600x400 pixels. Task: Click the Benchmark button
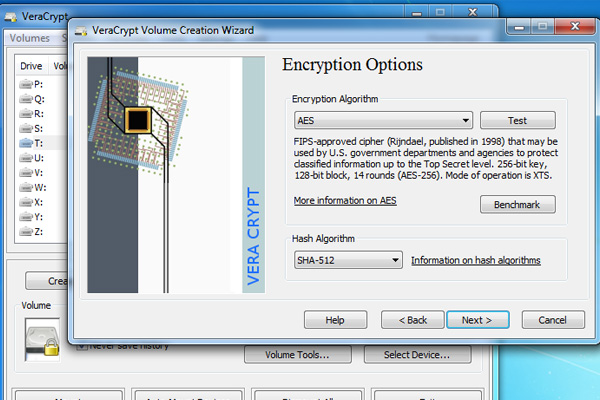click(x=517, y=204)
